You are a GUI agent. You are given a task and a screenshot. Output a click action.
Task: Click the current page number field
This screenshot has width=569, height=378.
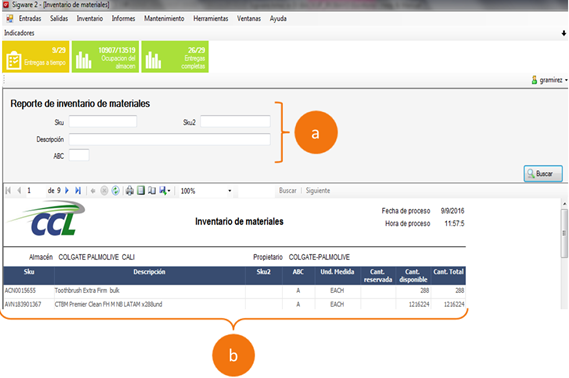tap(35, 190)
